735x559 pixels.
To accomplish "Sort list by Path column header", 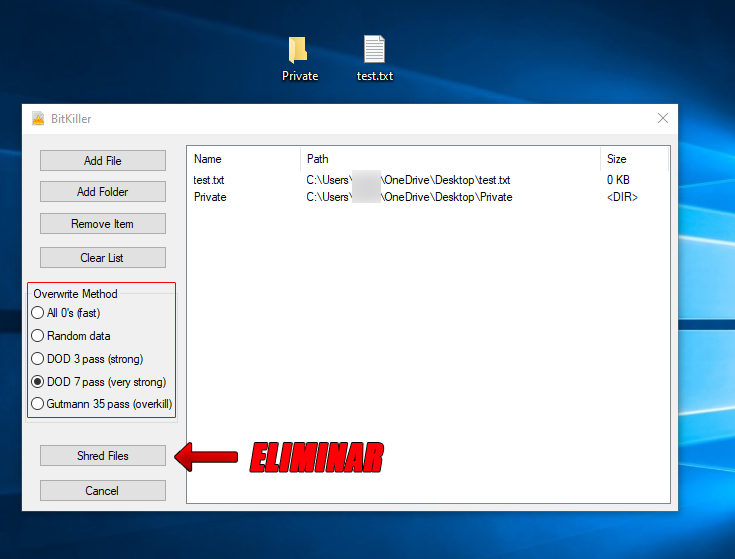I will tap(450, 159).
